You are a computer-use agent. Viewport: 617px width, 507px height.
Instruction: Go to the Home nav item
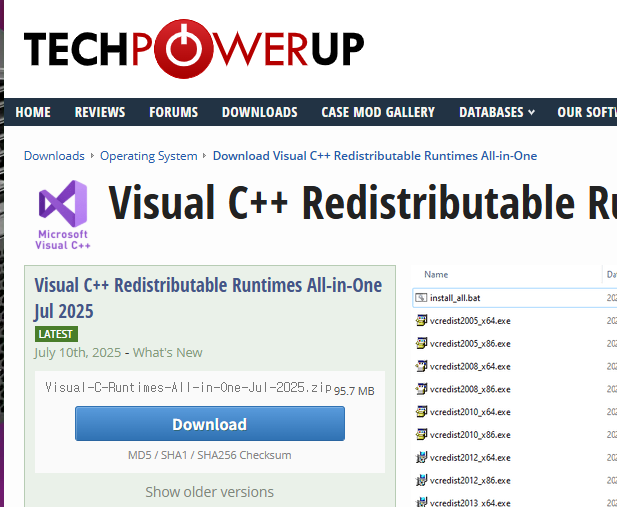pyautogui.click(x=33, y=112)
